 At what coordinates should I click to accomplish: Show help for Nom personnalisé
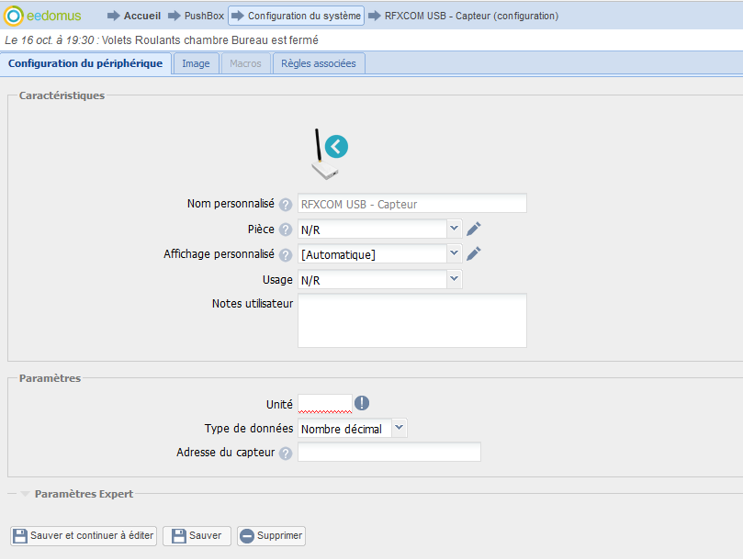click(286, 205)
